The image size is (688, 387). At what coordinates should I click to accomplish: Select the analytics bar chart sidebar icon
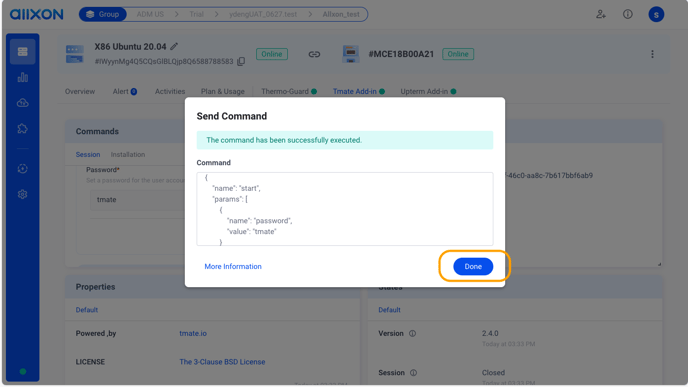coord(23,78)
